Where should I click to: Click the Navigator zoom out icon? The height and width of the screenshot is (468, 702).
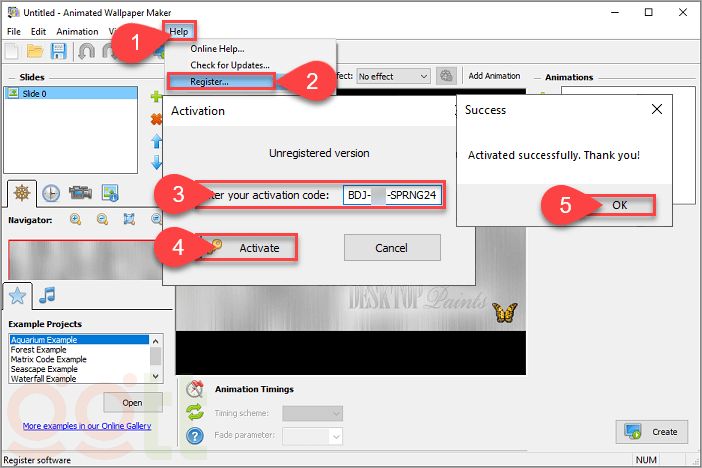102,219
